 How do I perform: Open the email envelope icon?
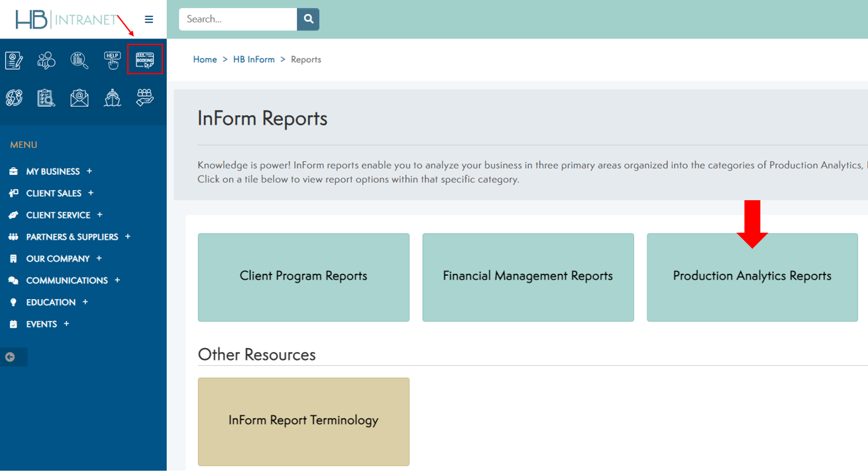click(x=80, y=98)
